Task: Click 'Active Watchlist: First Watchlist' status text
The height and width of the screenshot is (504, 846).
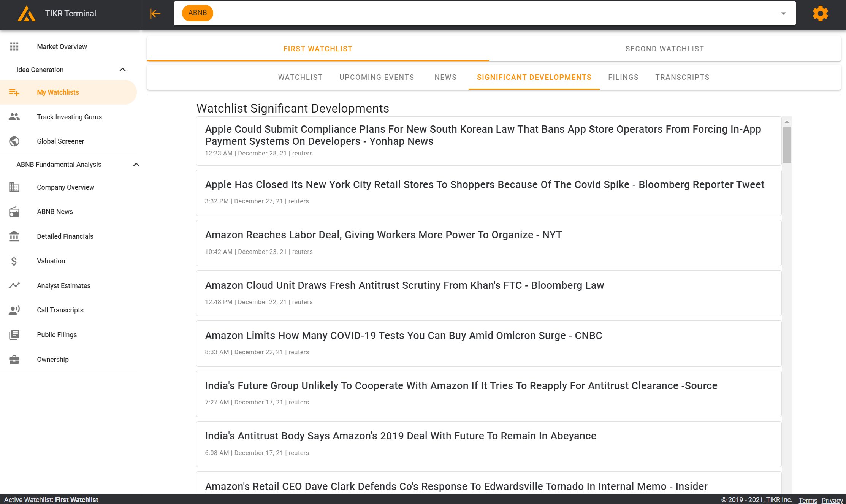Action: coord(51,499)
